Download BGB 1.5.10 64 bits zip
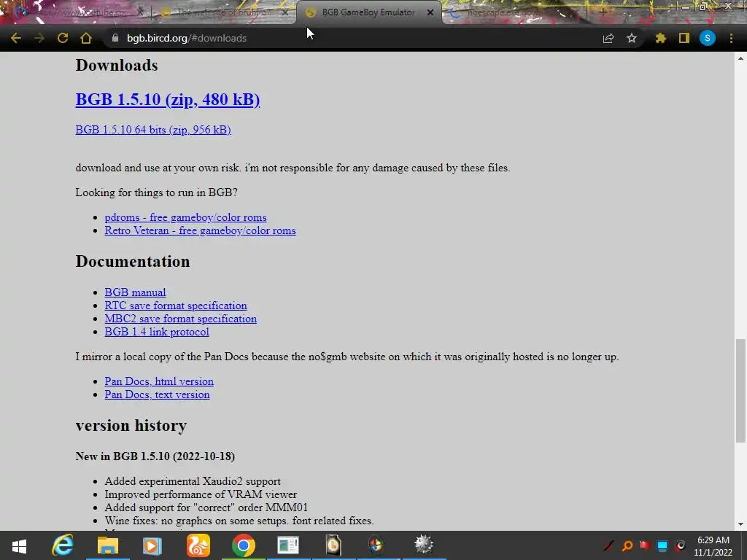This screenshot has width=747, height=560. coord(153,130)
